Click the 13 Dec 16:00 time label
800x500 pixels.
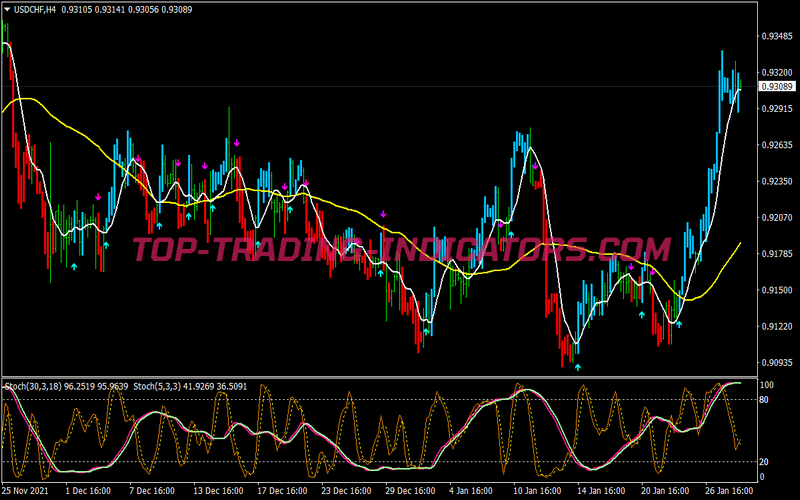(218, 491)
